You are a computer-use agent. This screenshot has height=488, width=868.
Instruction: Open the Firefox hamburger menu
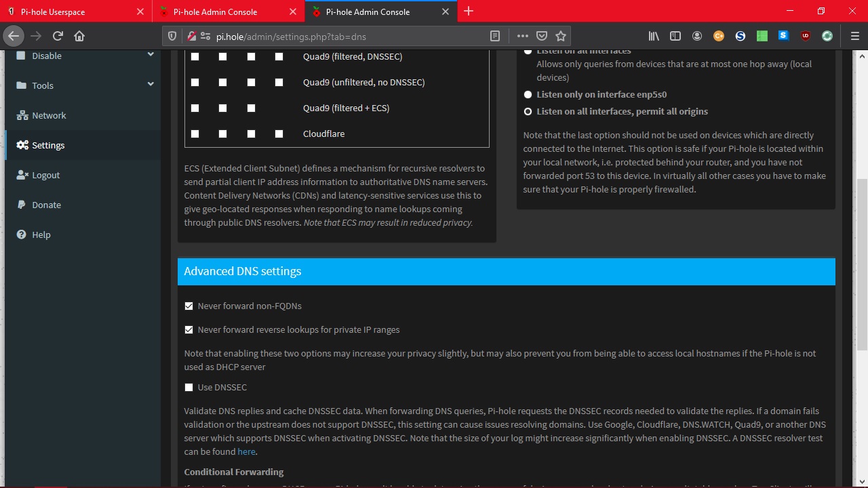854,36
